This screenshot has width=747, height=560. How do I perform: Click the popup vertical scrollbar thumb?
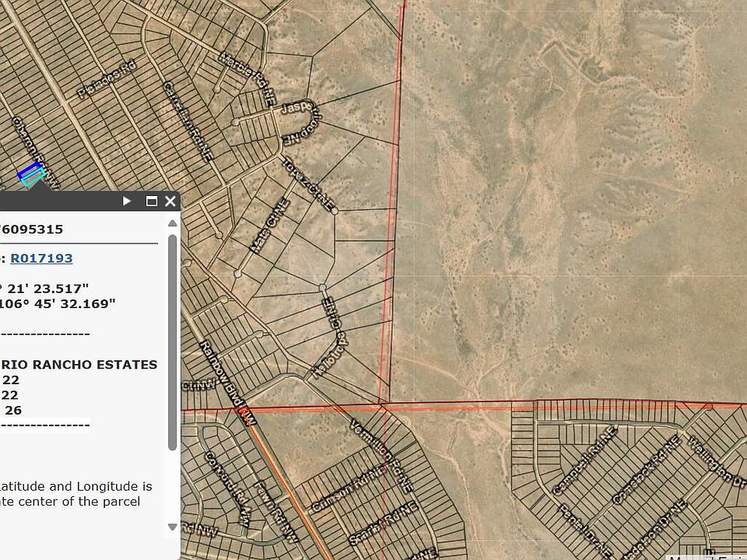[x=172, y=342]
